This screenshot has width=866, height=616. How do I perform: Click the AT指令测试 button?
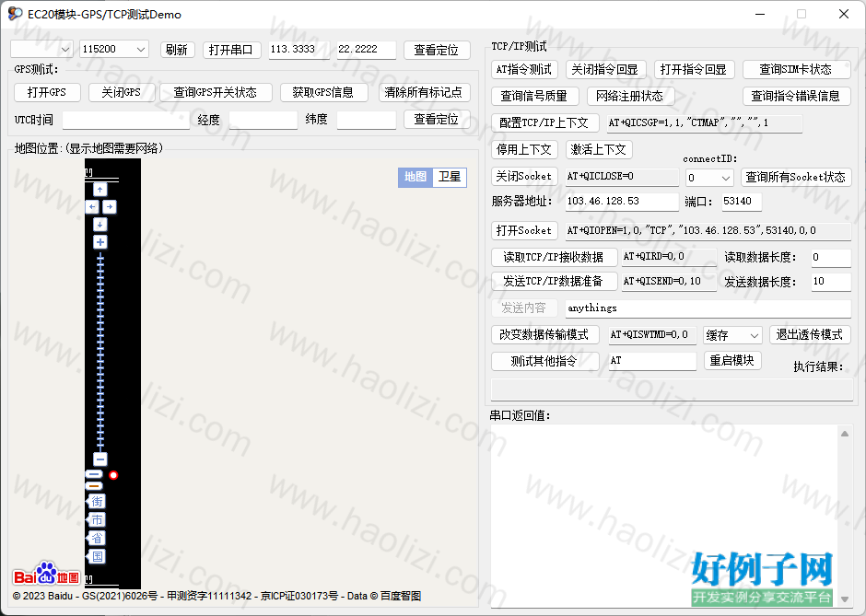[x=524, y=69]
